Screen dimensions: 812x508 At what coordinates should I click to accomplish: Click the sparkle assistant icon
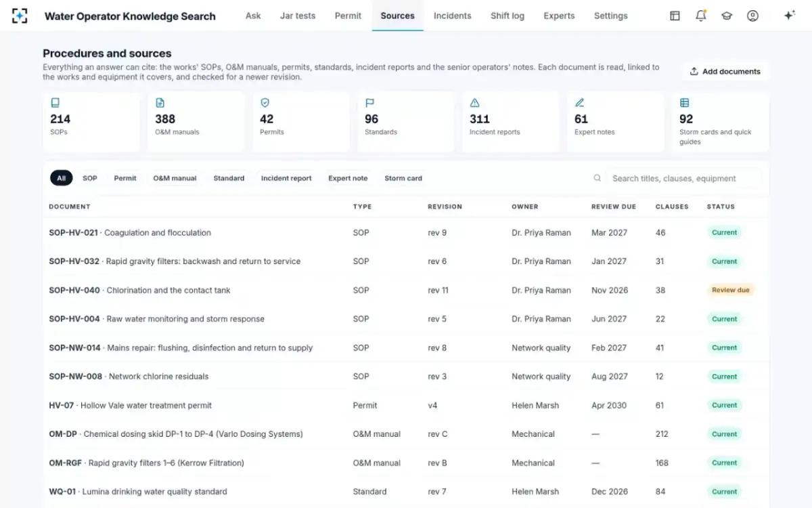(x=789, y=16)
